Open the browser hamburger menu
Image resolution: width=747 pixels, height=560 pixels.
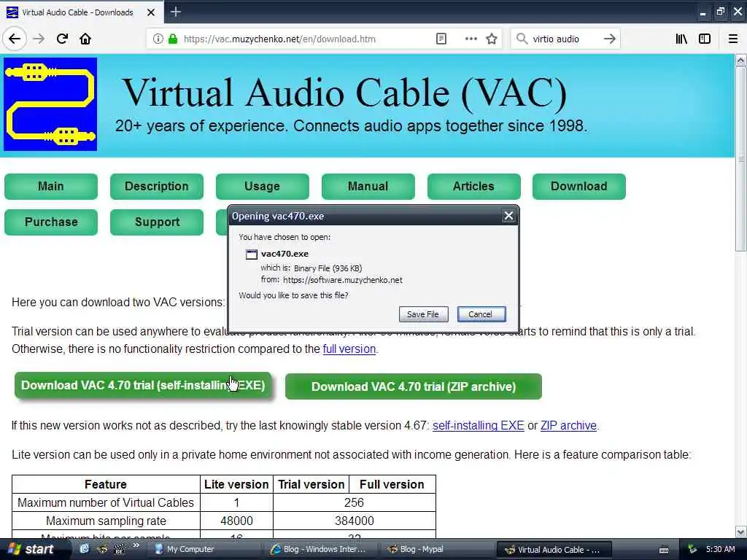pyautogui.click(x=733, y=39)
